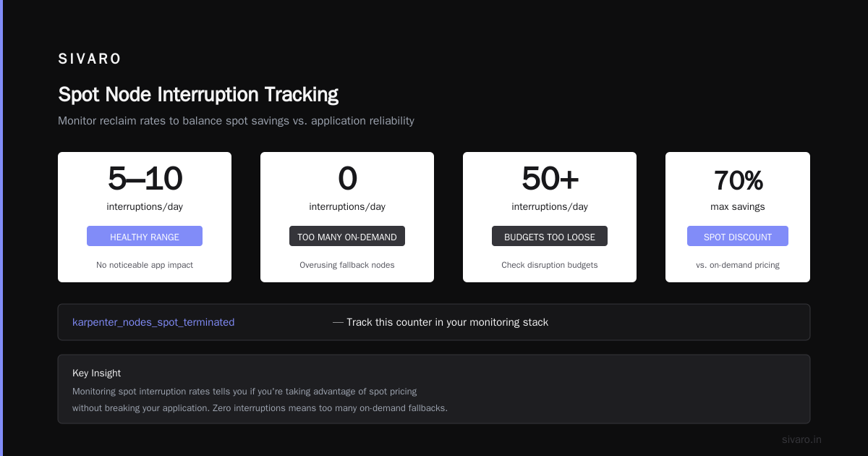Select the HEALTHY RANGE badge

[145, 236]
